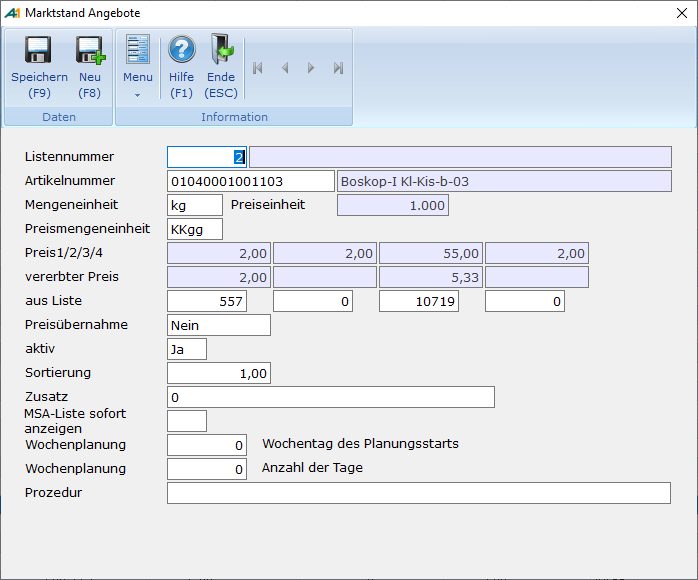
Task: Click the Sortierung field showing 1,00
Action: click(x=219, y=373)
